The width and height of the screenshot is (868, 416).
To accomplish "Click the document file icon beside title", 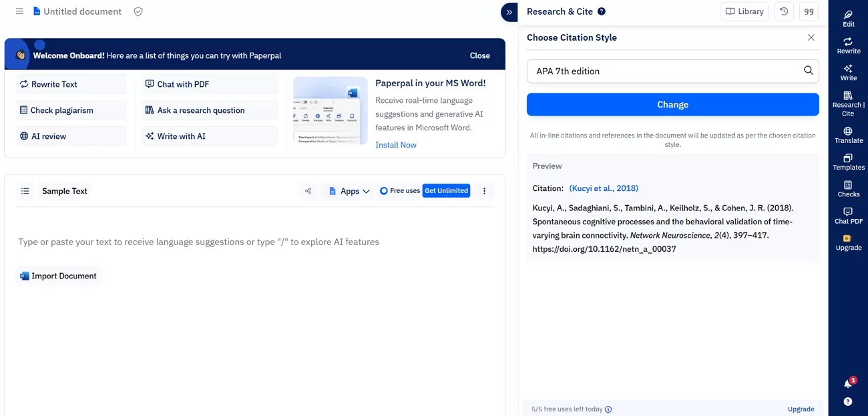I will tap(37, 11).
